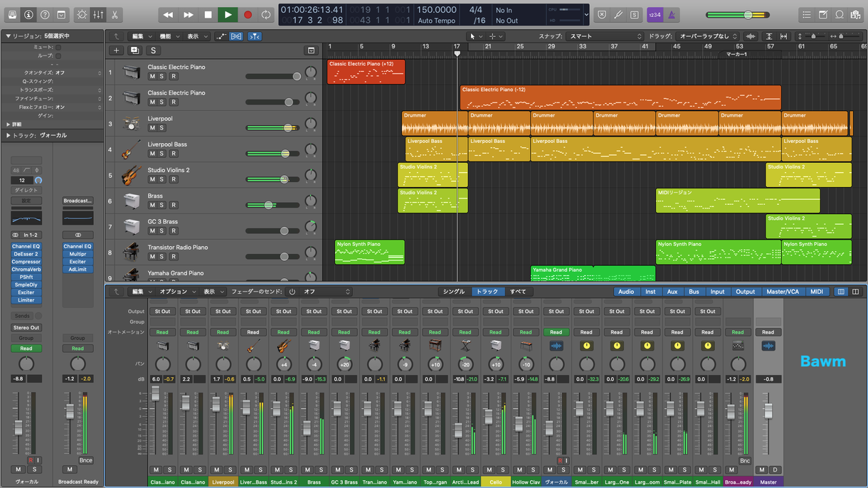The height and width of the screenshot is (488, 868).
Task: Adjust the master volume slider in control bar
Action: (737, 15)
